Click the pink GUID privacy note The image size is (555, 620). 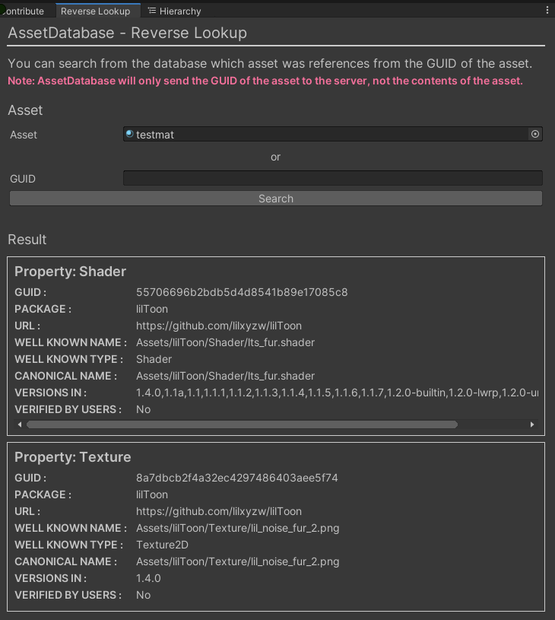point(265,81)
